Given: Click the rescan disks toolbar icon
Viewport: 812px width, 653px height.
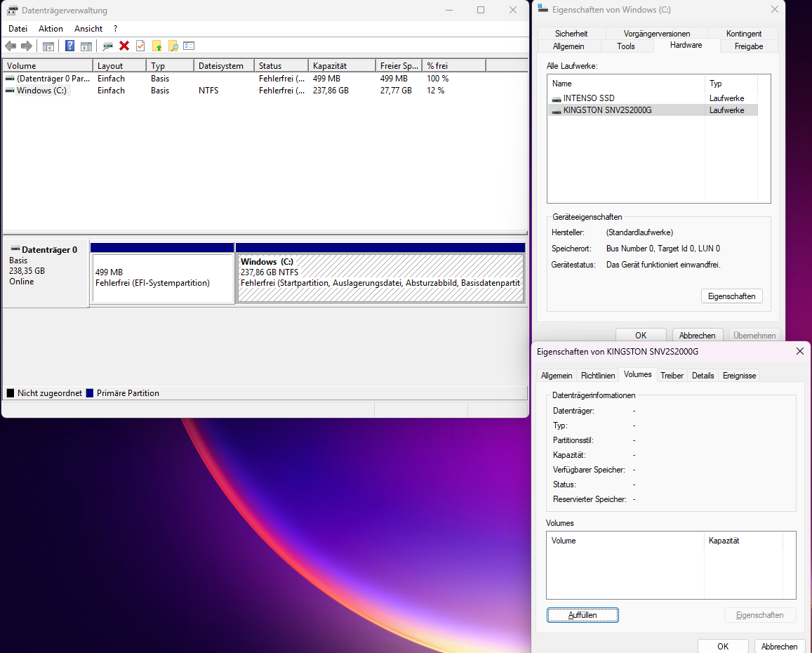Looking at the screenshot, I should pyautogui.click(x=107, y=46).
